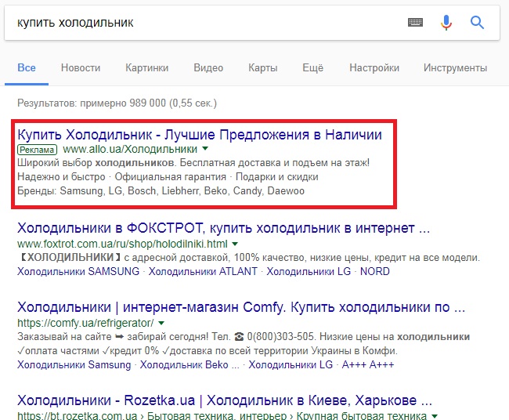The image size is (509, 420).
Task: Open ad link Купить Холодильник - Лучшие Предложения
Action: (x=200, y=135)
